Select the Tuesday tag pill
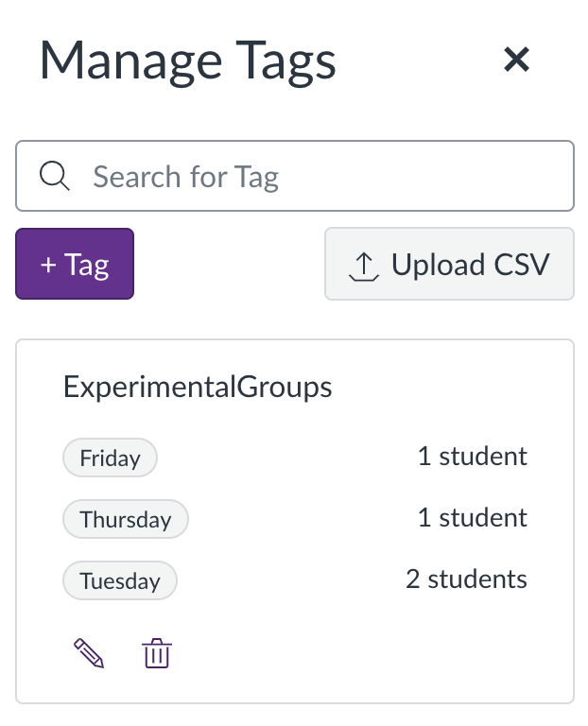Image resolution: width=588 pixels, height=726 pixels. [x=120, y=580]
